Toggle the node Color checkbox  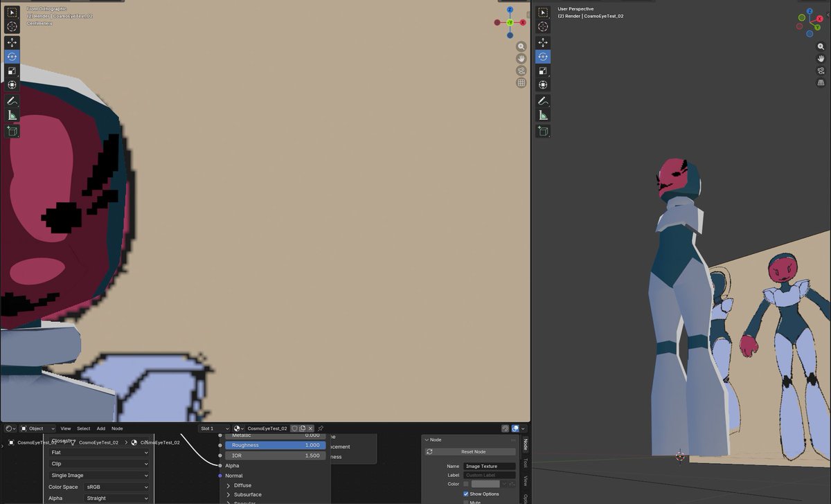click(x=466, y=484)
